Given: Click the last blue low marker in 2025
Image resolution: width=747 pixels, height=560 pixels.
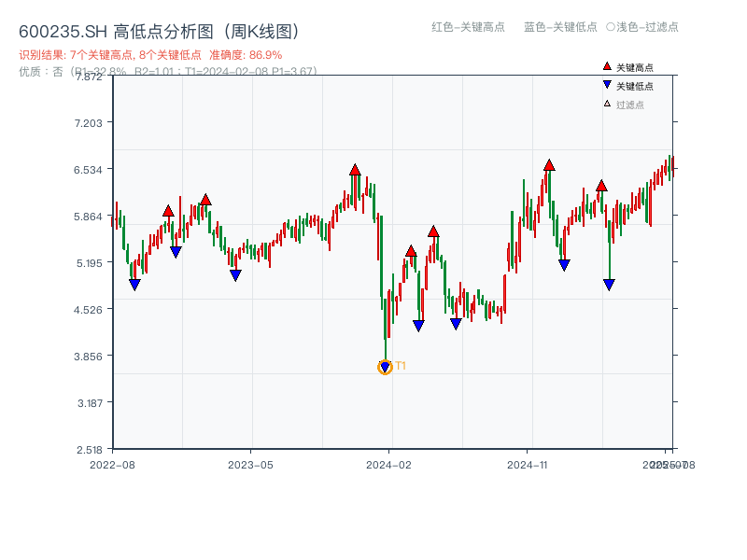Looking at the screenshot, I should tap(609, 285).
